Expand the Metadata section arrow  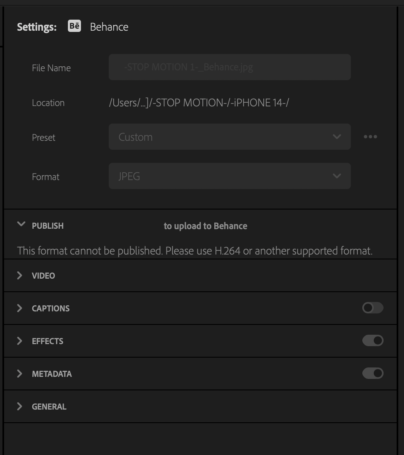coord(20,374)
